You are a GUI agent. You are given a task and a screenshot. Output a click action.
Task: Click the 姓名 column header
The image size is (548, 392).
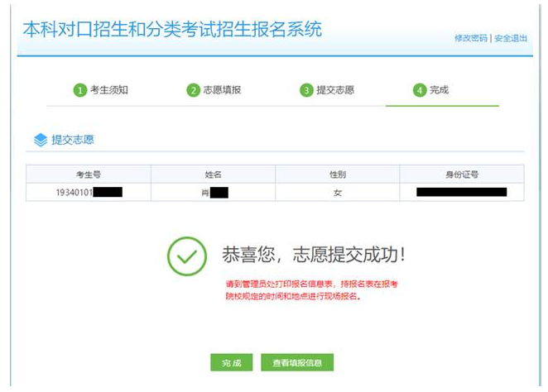point(213,174)
